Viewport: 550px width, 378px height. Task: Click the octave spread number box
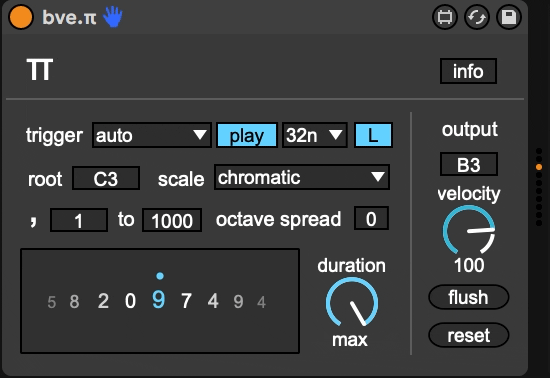point(371,218)
